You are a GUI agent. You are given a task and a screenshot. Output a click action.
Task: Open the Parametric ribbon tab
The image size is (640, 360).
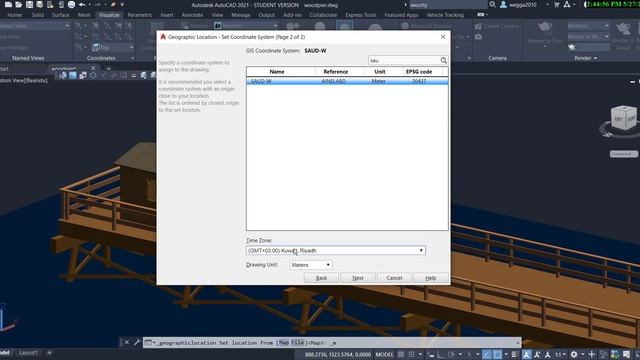pyautogui.click(x=140, y=15)
